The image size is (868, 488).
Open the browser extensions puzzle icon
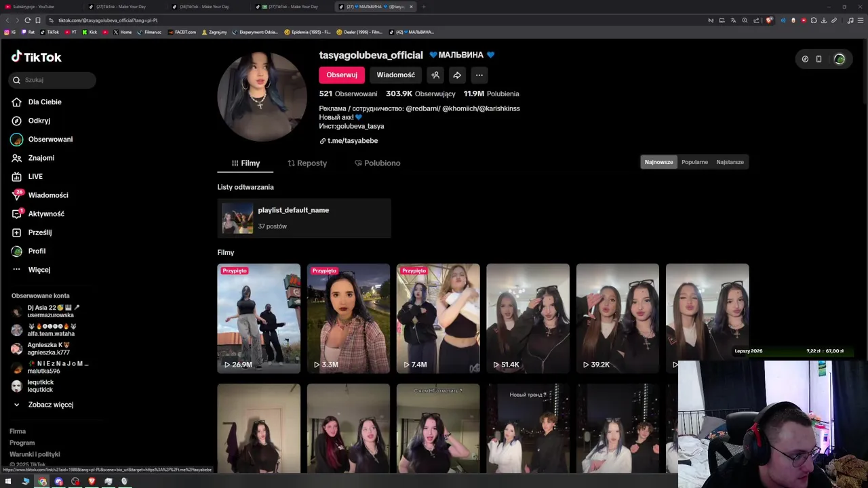[814, 20]
